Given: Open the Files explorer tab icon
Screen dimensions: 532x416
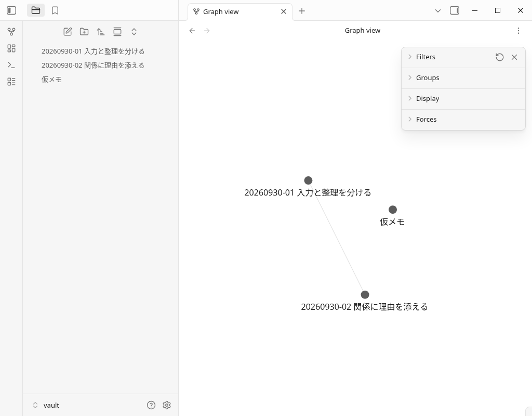Looking at the screenshot, I should pyautogui.click(x=36, y=10).
